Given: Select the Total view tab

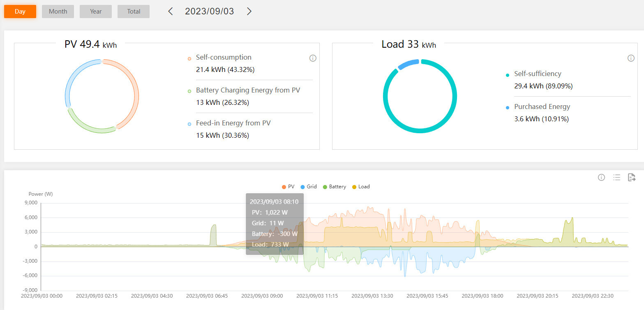Looking at the screenshot, I should tap(134, 12).
